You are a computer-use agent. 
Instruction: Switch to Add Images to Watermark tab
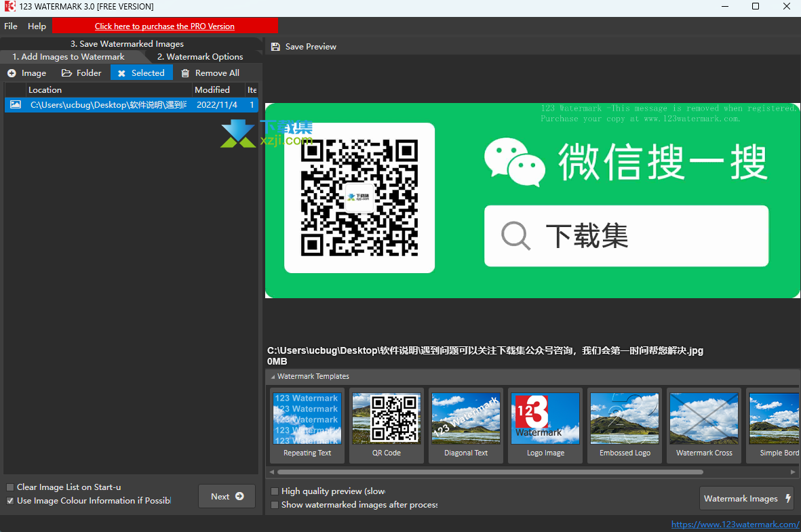69,57
